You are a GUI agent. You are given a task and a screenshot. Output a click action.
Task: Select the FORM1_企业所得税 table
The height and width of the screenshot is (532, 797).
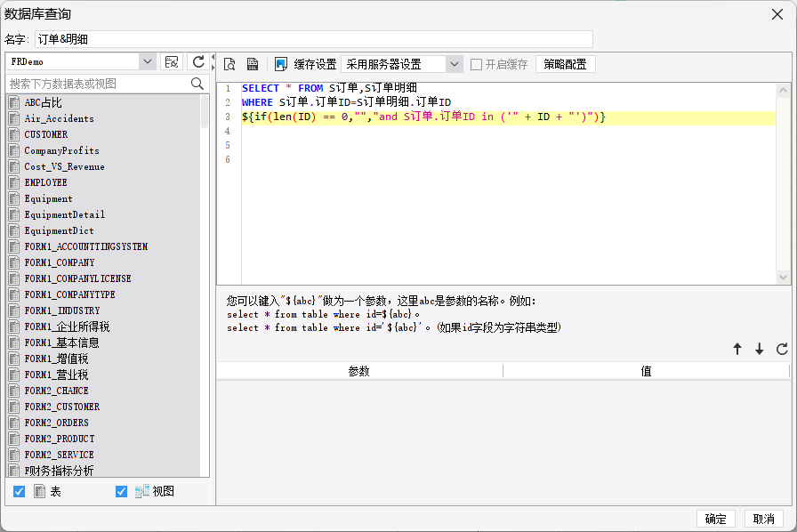click(x=67, y=326)
